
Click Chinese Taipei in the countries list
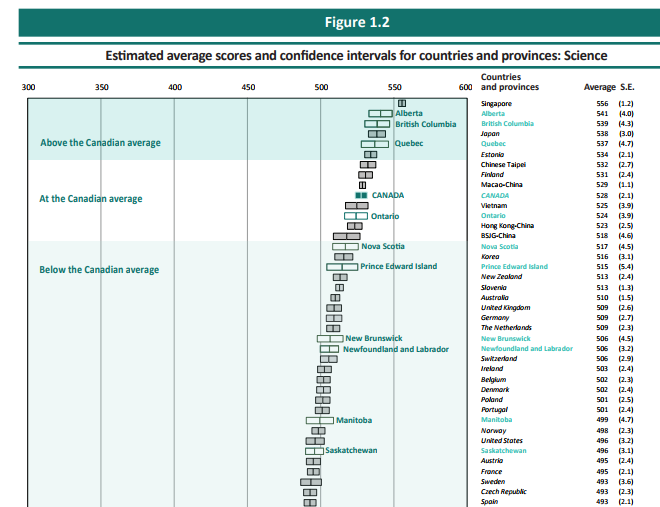point(502,164)
